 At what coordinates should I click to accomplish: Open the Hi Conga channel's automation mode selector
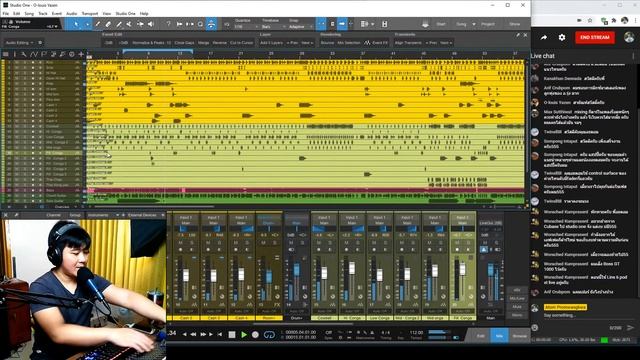pyautogui.click(x=351, y=311)
